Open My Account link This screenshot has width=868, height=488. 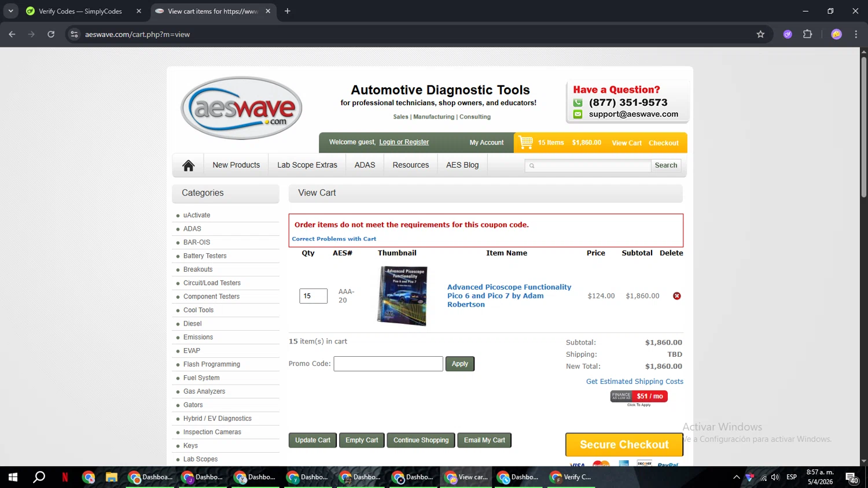tap(487, 143)
